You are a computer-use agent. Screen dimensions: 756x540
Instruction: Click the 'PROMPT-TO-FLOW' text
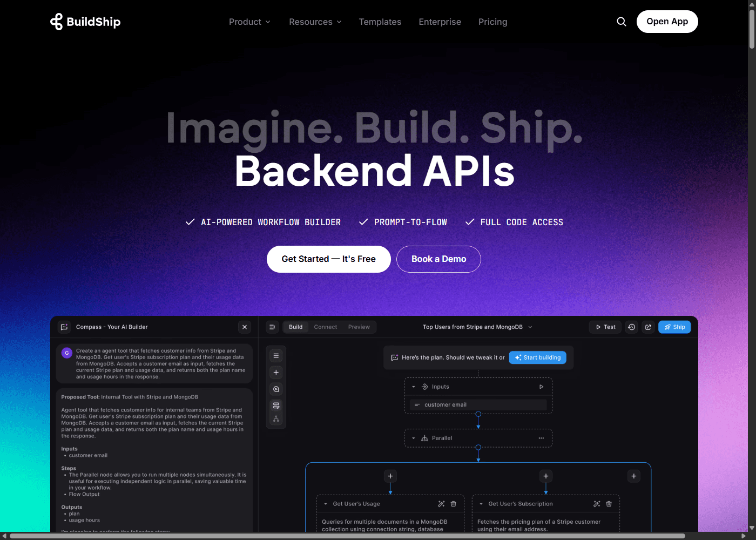pos(411,222)
